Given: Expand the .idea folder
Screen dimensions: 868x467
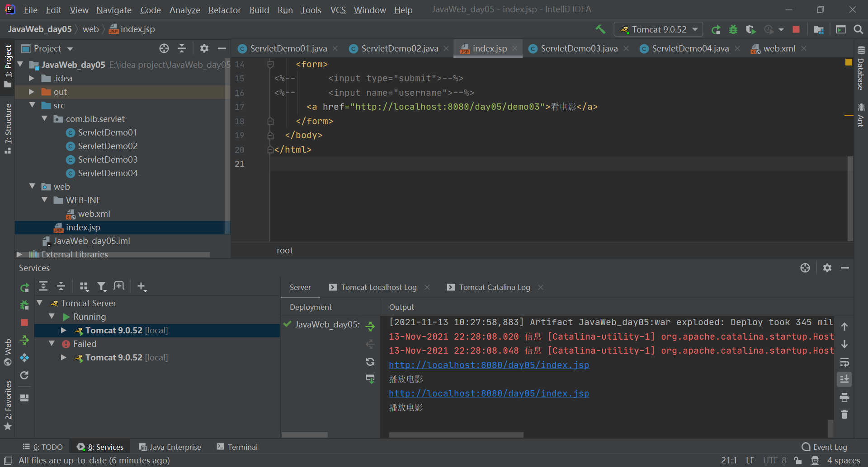Looking at the screenshot, I should pyautogui.click(x=32, y=78).
